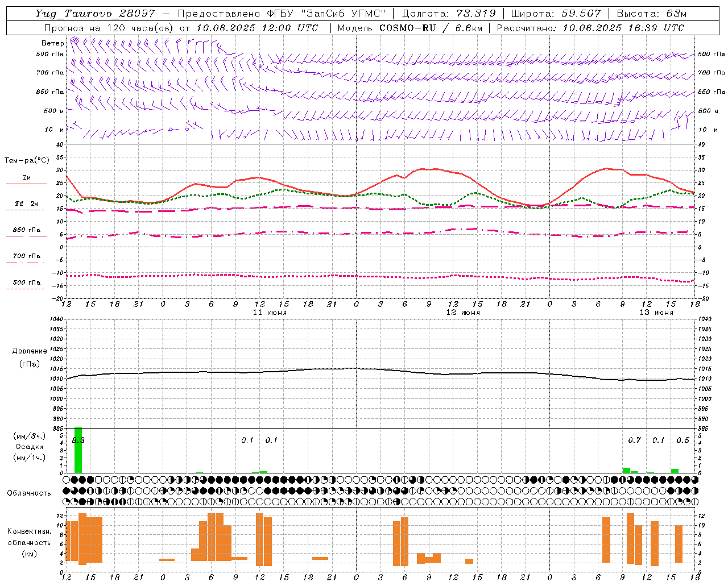Click the 8.3 precipitation amount value
The width and height of the screenshot is (728, 582).
(78, 440)
